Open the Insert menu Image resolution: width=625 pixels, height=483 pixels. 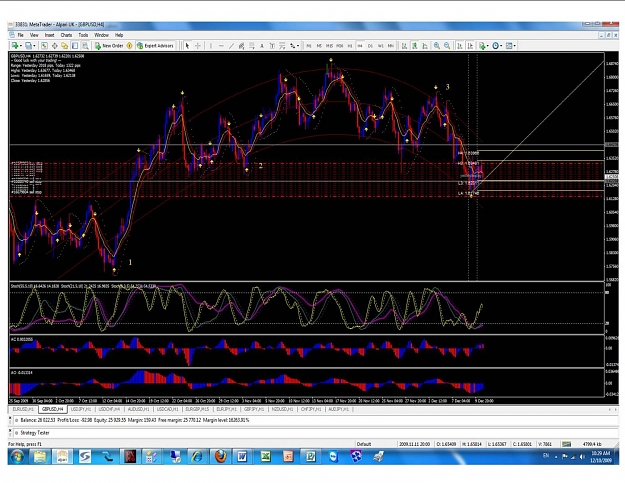coord(49,35)
